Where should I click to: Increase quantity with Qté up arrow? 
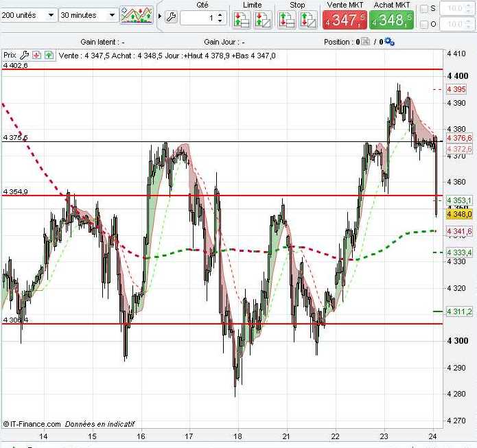coord(220,14)
